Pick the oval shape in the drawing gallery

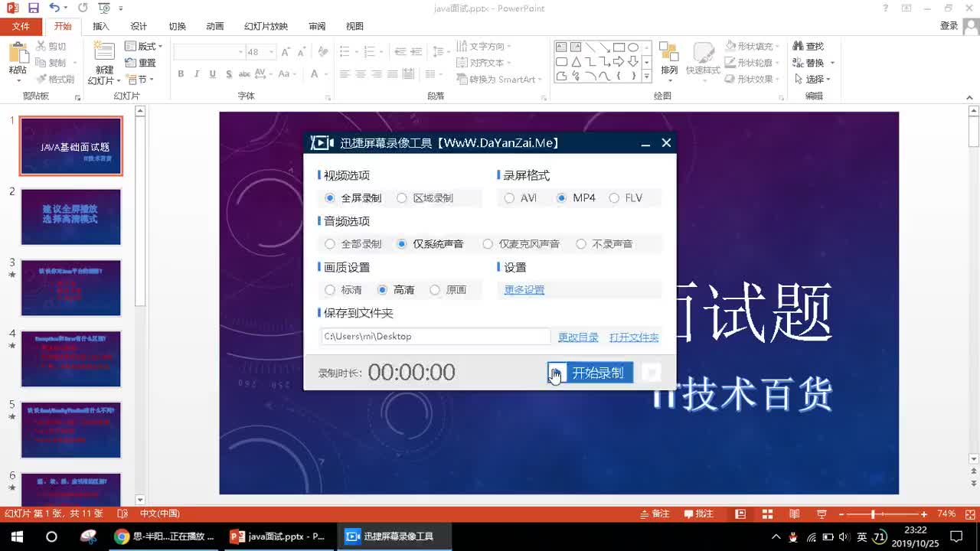tap(633, 47)
